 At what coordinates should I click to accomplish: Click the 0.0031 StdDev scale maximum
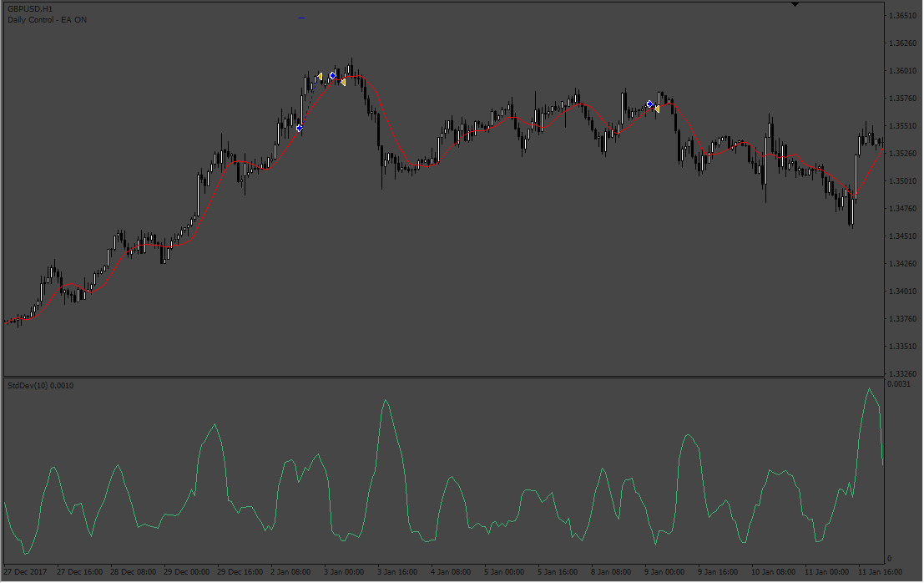[x=899, y=384]
